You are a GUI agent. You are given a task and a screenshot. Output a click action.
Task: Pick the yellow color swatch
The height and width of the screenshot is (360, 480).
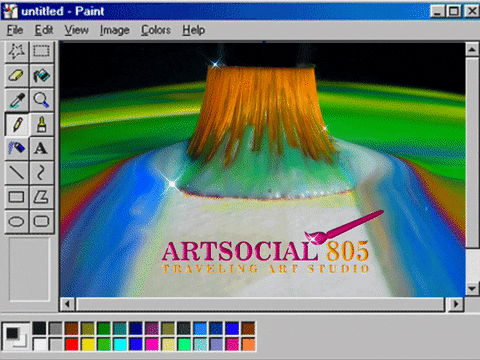[x=88, y=344]
